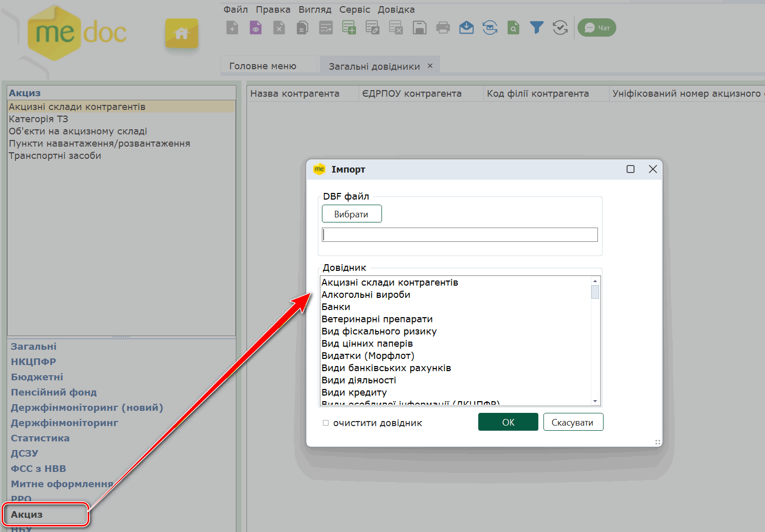This screenshot has width=765, height=532.
Task: Enable the 'очистити довідник' checkbox
Action: coord(326,423)
